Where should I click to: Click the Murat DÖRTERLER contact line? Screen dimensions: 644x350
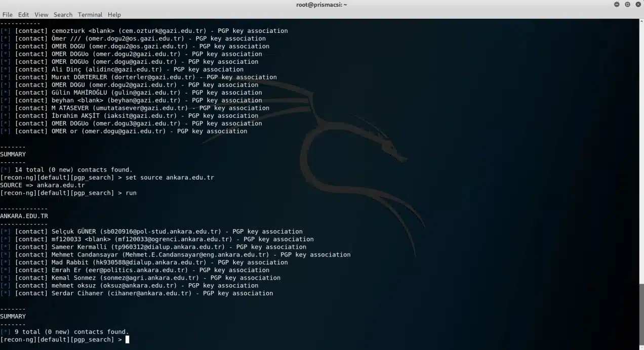coord(138,77)
